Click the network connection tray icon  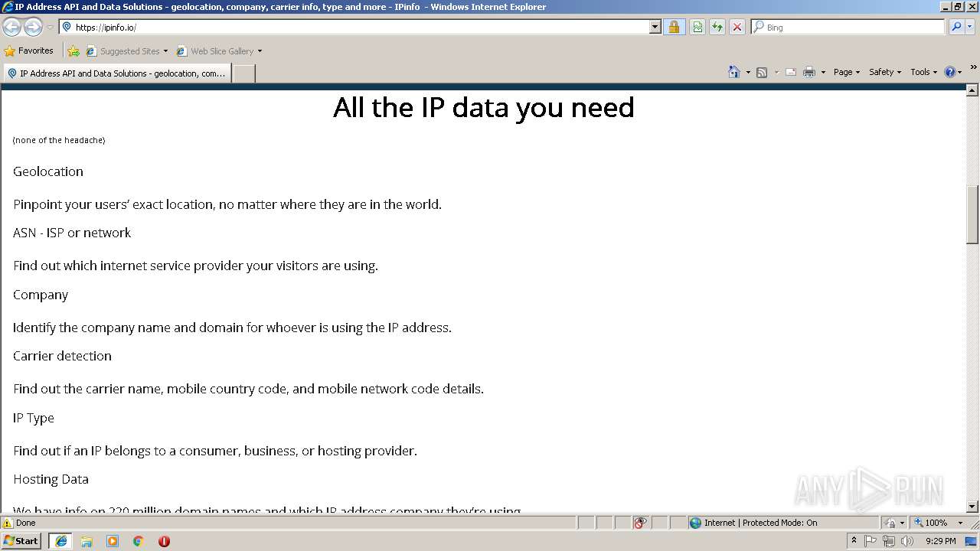point(889,541)
